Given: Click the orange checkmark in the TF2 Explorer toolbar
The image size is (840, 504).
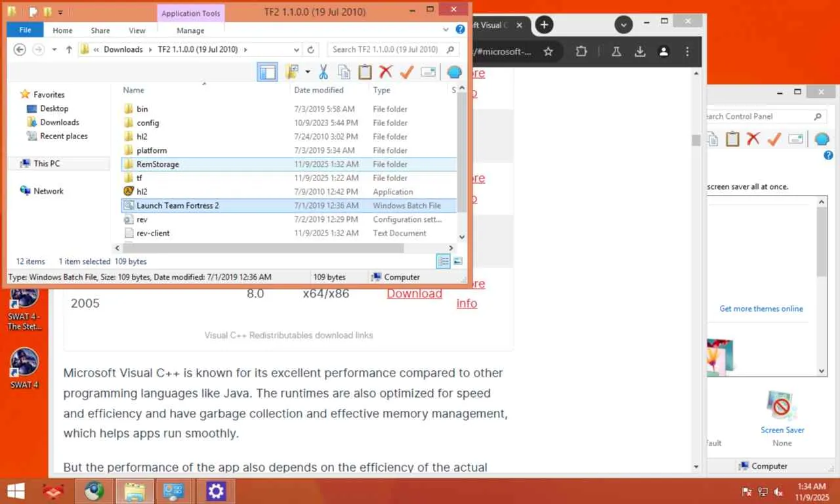Looking at the screenshot, I should click(407, 72).
